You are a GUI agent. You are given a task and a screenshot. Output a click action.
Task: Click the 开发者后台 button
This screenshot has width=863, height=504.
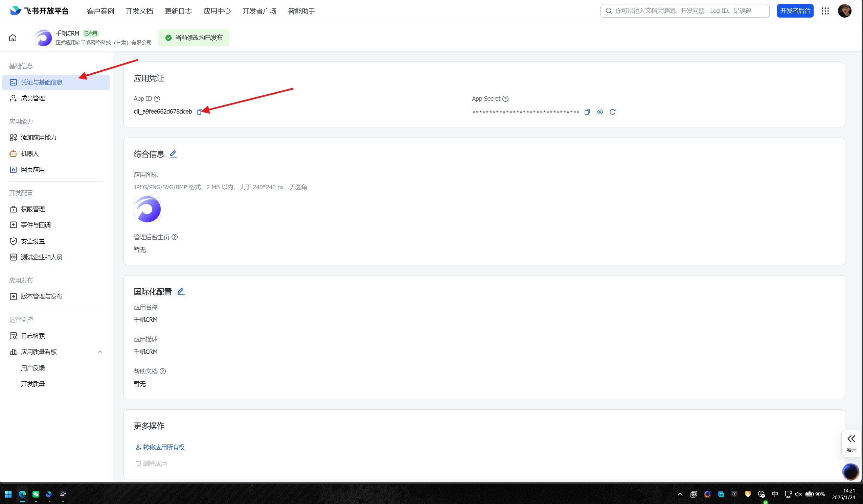tap(795, 11)
